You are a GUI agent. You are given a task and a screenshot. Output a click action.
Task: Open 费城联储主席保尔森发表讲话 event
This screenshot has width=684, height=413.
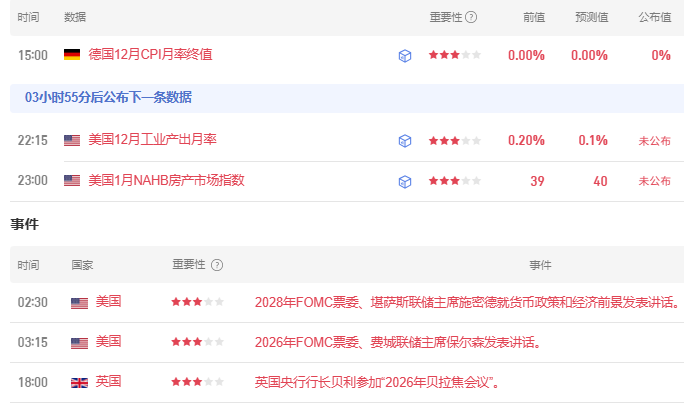(x=398, y=342)
